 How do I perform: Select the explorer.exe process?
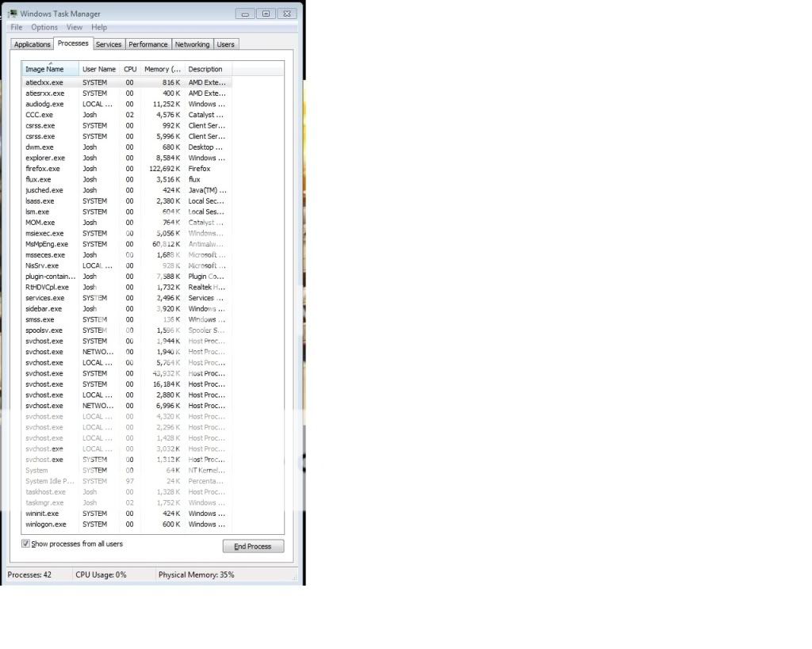point(45,158)
